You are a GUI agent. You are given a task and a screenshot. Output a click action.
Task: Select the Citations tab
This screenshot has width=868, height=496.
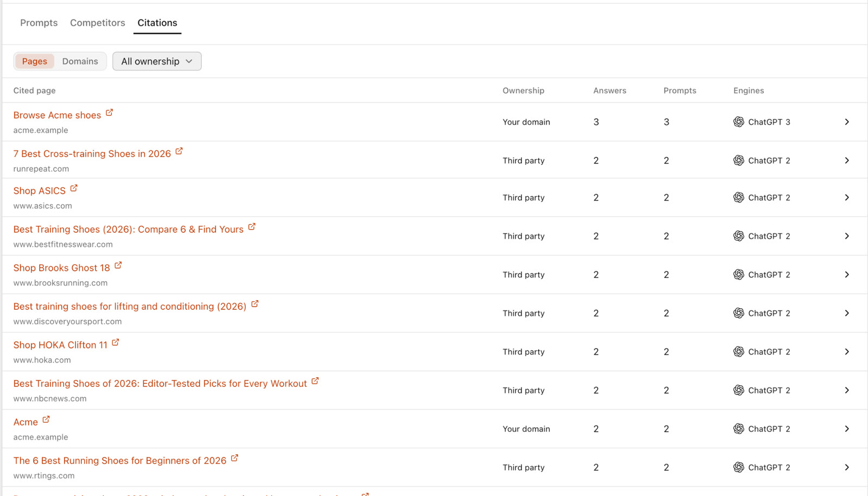157,23
